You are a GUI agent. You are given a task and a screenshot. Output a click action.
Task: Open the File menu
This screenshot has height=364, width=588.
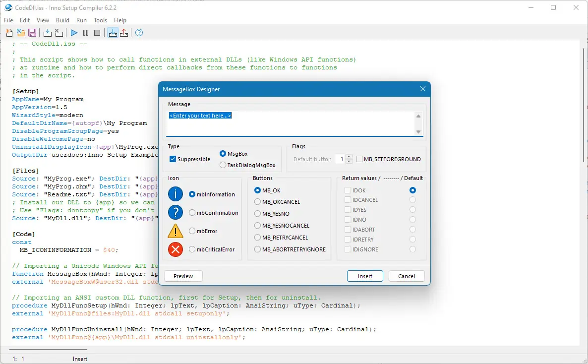pos(8,20)
